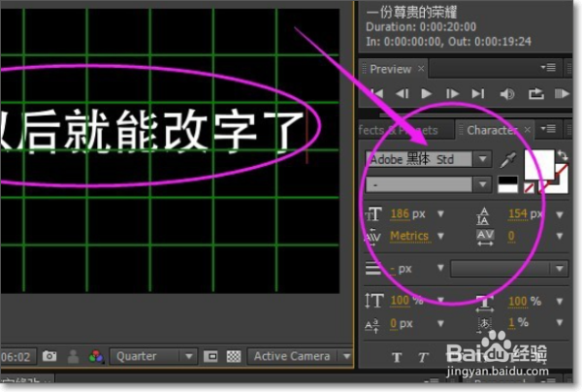Click the kerning icon
Screen dimensions: 582x392
(372, 237)
